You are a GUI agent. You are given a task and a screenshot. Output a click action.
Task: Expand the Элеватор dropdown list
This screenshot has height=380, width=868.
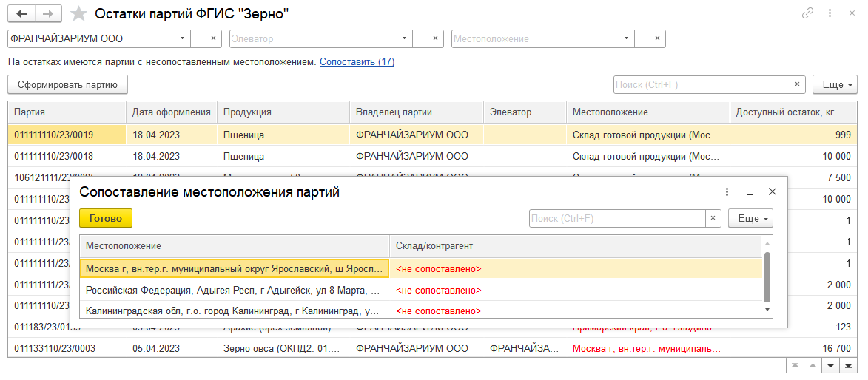[x=404, y=39]
